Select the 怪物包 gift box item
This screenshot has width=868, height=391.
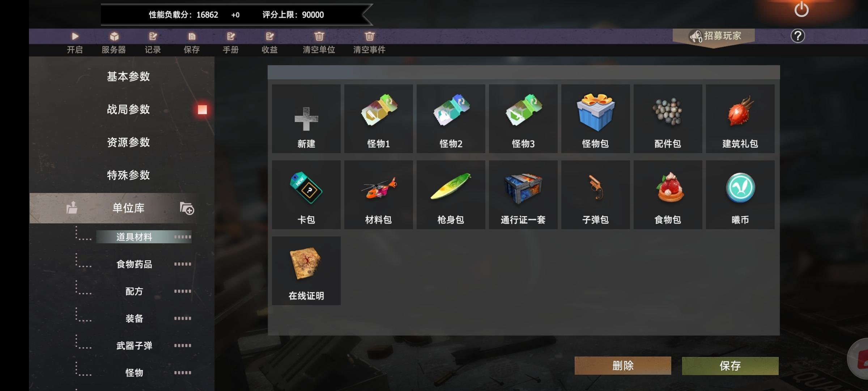click(595, 119)
